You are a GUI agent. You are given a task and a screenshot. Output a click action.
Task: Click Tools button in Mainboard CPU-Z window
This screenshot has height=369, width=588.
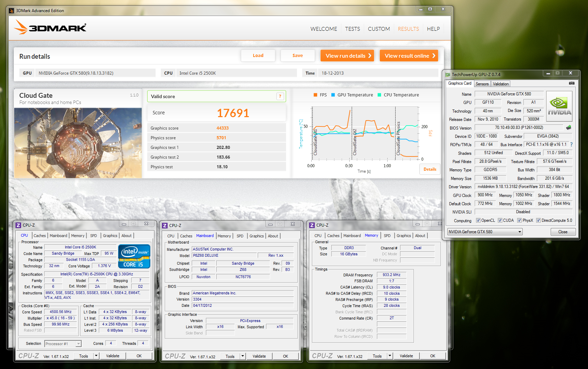tap(230, 356)
